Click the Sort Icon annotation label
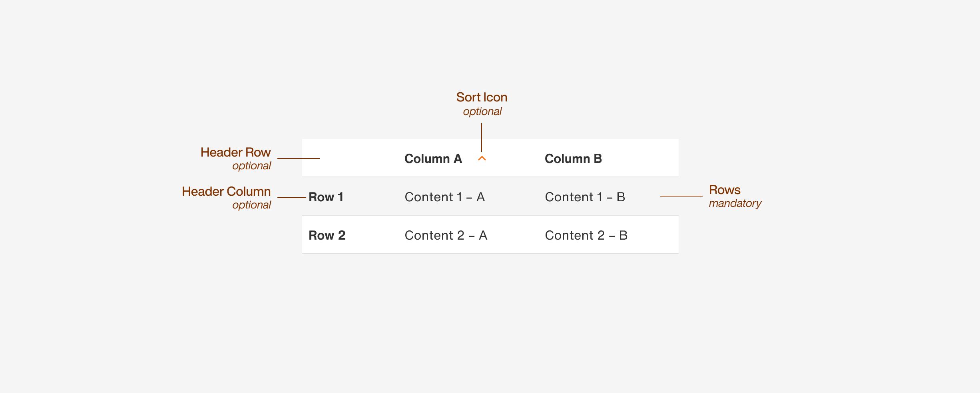980x393 pixels. 482,97
